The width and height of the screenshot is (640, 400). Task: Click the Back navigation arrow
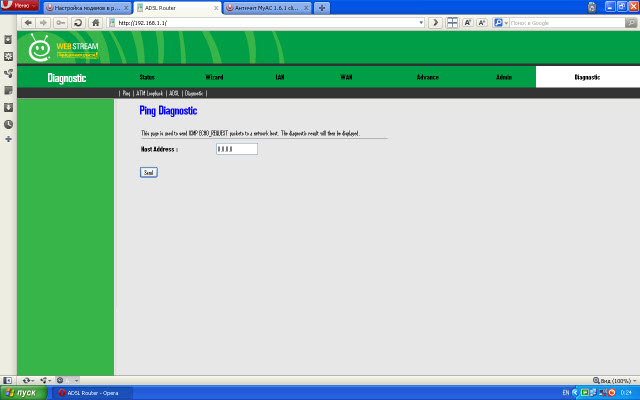[x=28, y=23]
